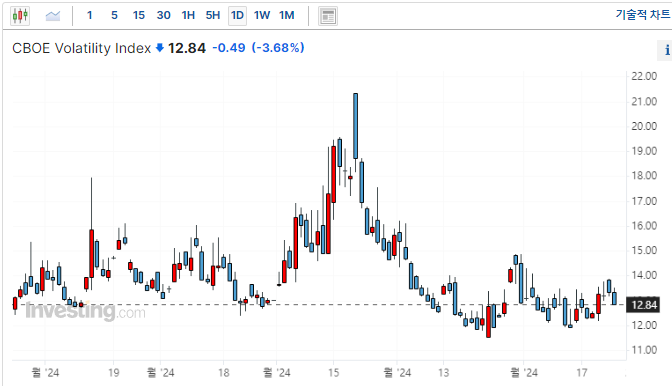This screenshot has width=672, height=386.
Task: Click the 20.00 axis label
Action: [x=644, y=126]
